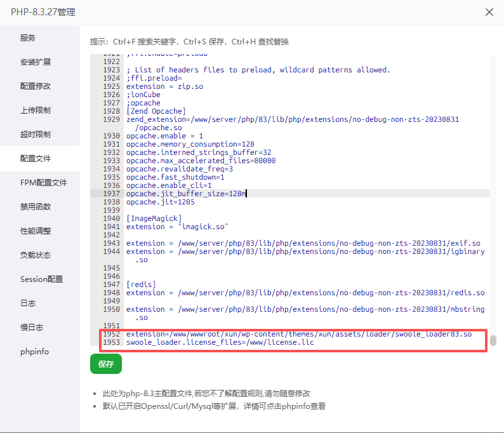Screen dimensions: 504x433
Task: Select the 配置文件 tab
Action: (36, 159)
